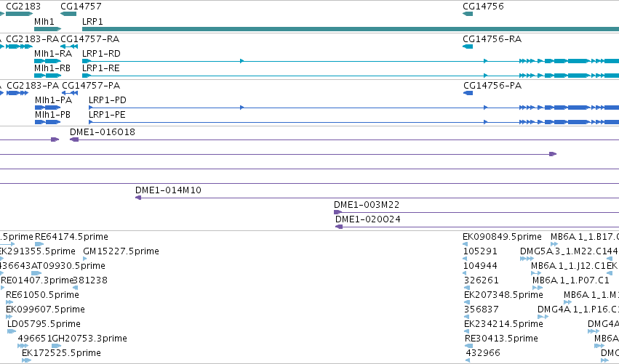Select the CG14757 gene label

click(x=81, y=7)
